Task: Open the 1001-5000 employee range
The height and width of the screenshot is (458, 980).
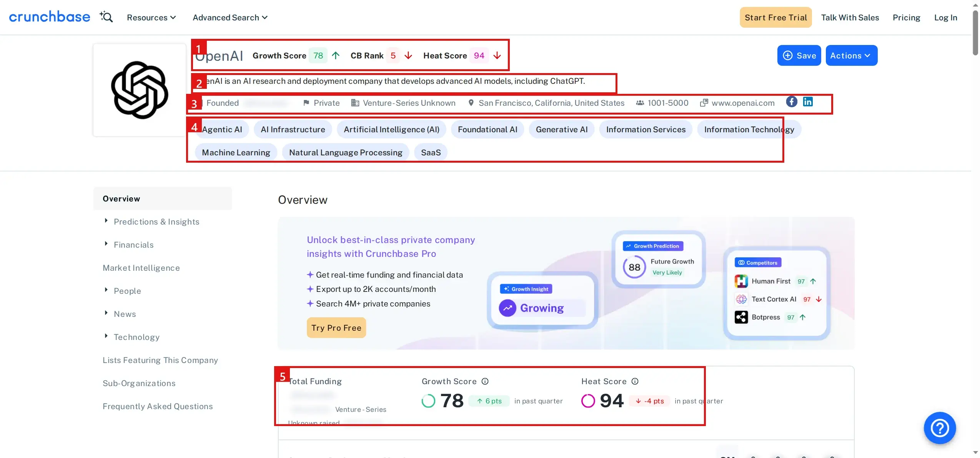Action: (668, 103)
